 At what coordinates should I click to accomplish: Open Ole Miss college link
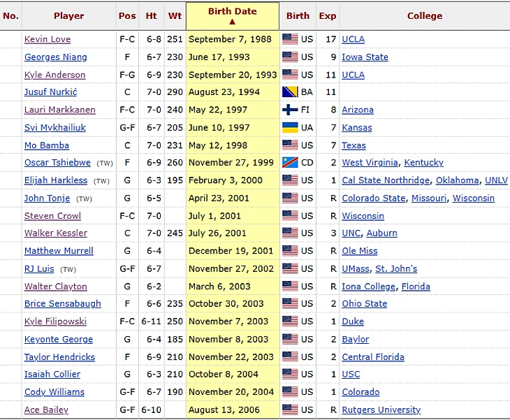pos(360,251)
